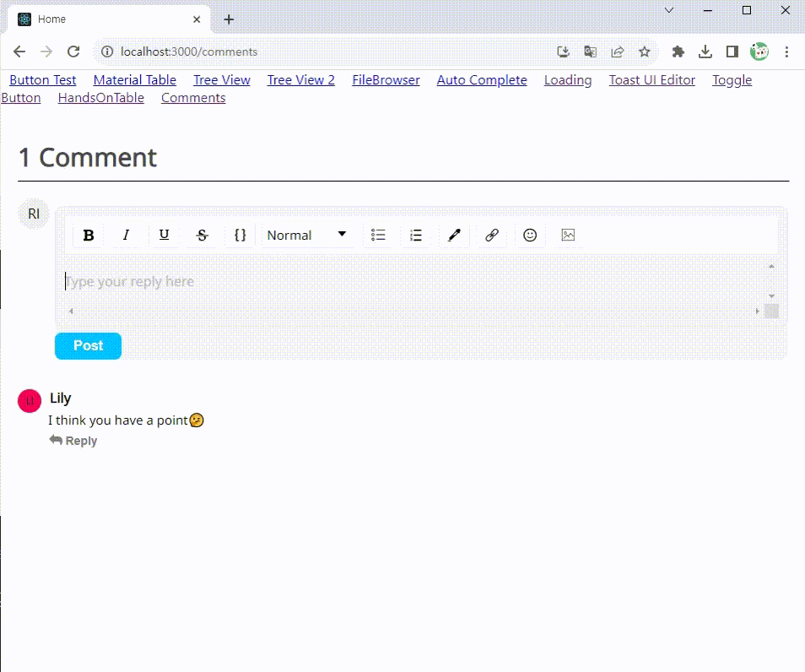
Task: Click editor scroll up arrow
Action: [771, 266]
